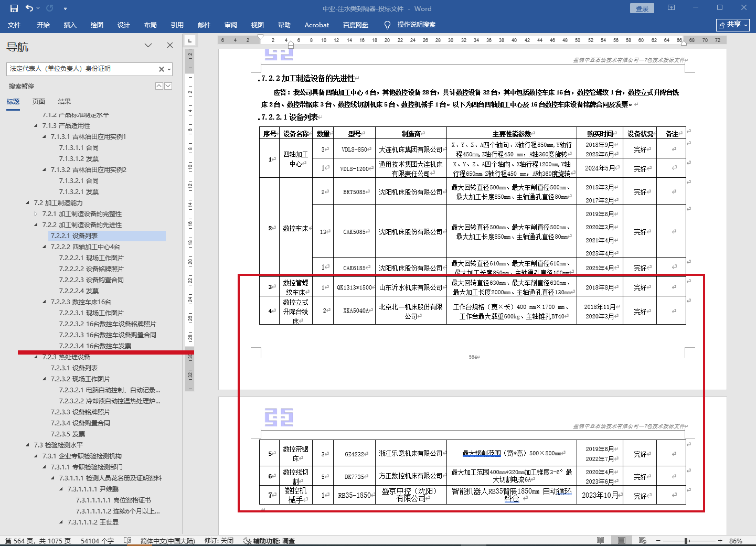Switch to Read Mode view icon
Viewport: 756px width, 546px height.
[x=601, y=540]
